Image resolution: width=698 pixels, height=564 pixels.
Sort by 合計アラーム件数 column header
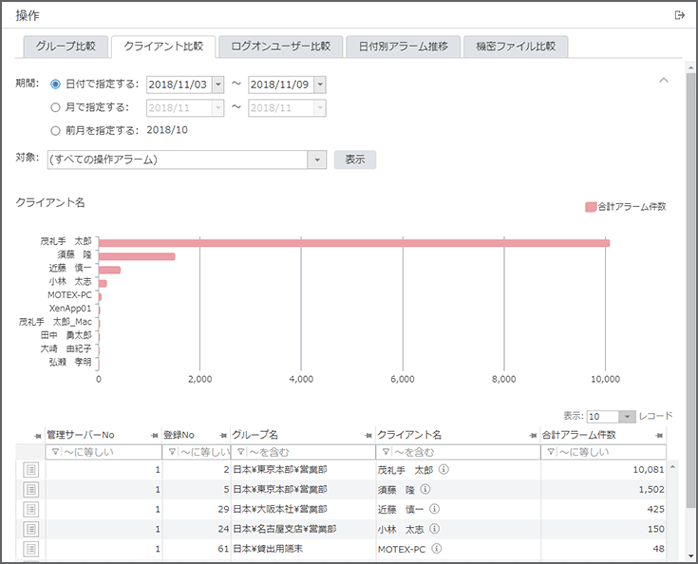pyautogui.click(x=579, y=435)
